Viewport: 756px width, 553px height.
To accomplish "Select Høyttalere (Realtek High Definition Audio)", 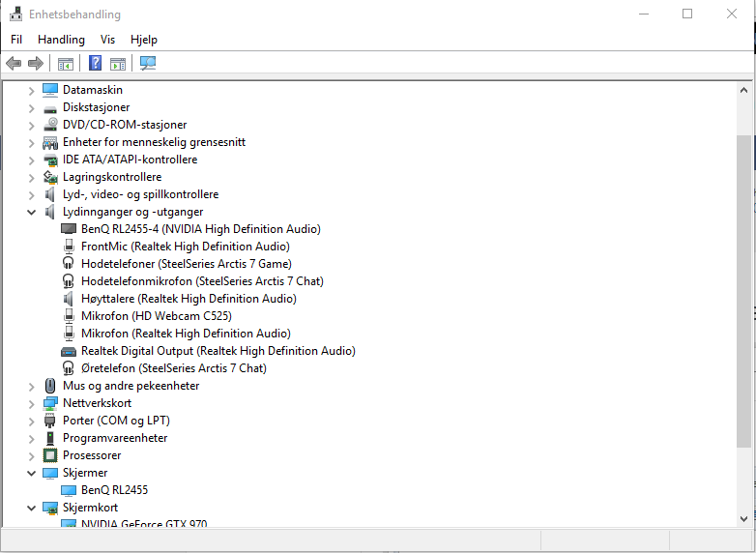I will (189, 299).
